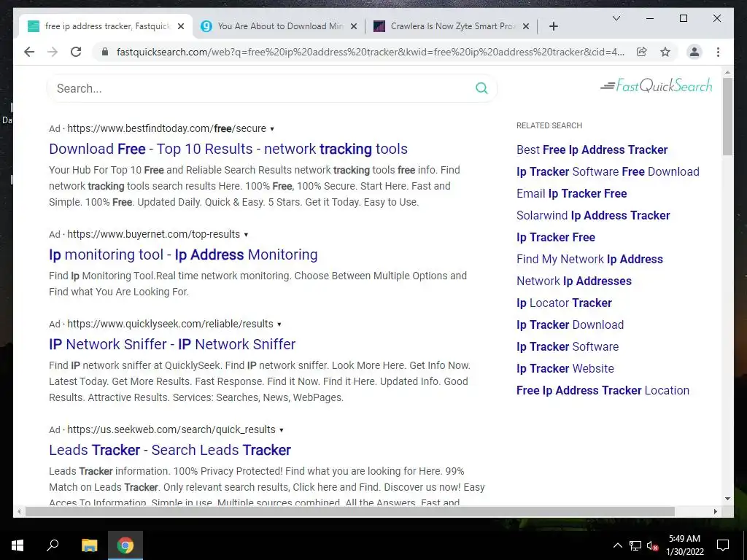
Task: Close the Fastquicksearch tab
Action: (x=181, y=26)
